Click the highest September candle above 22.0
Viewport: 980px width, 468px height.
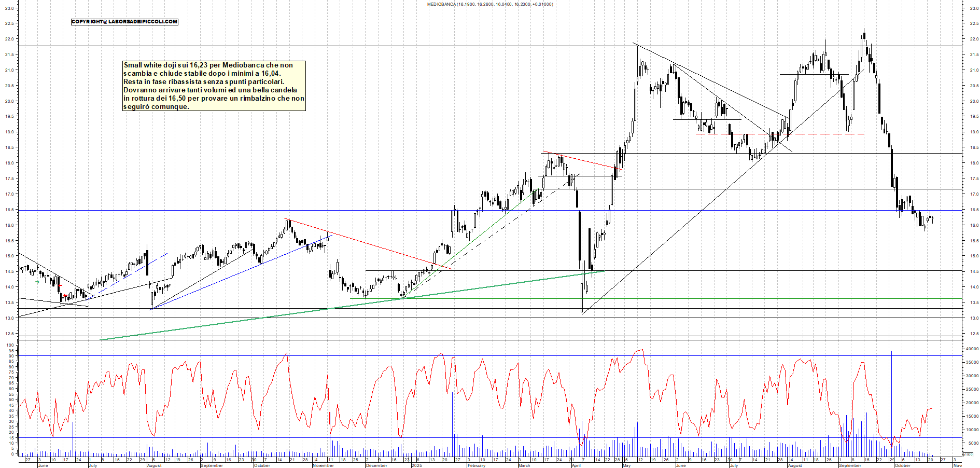864,37
